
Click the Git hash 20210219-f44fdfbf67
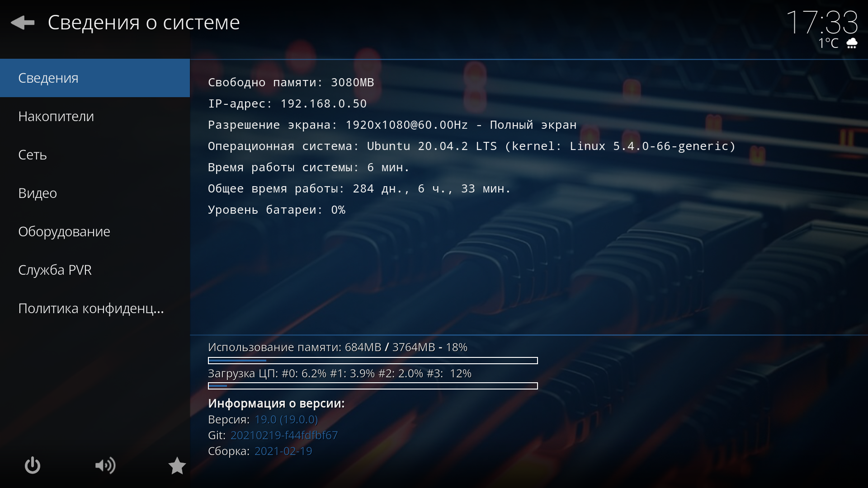[284, 435]
